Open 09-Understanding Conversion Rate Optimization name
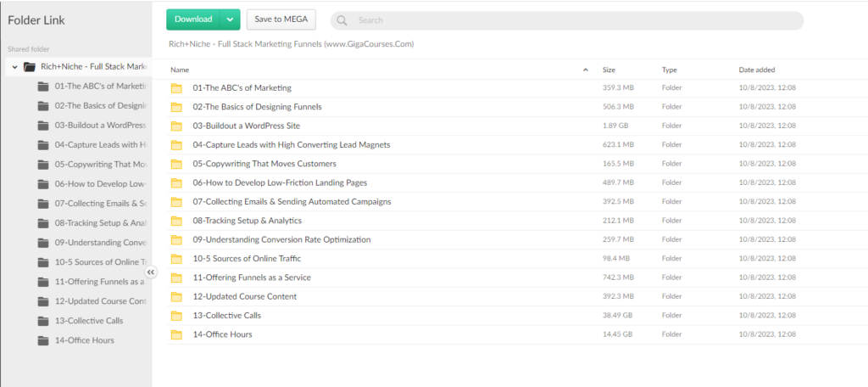Image resolution: width=868 pixels, height=387 pixels. pos(281,239)
